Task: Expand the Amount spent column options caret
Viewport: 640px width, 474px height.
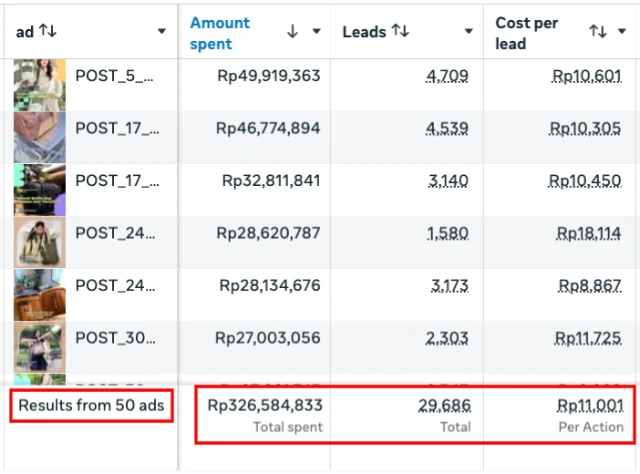Action: tap(317, 32)
